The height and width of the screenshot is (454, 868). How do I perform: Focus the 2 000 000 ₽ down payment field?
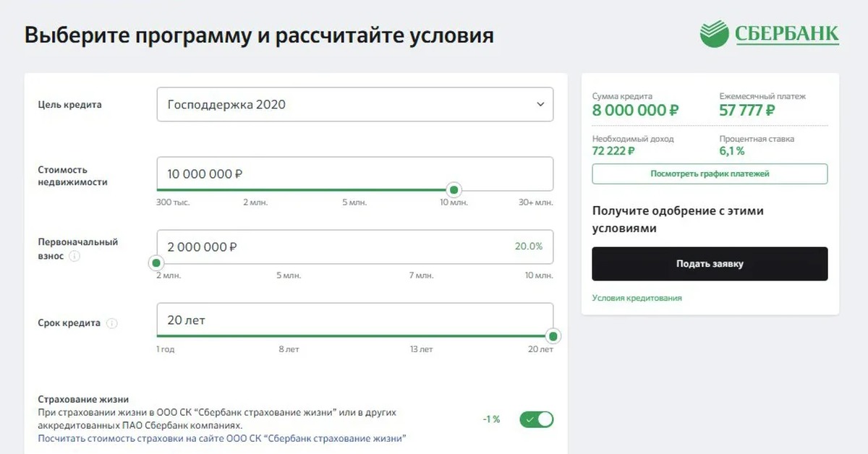pyautogui.click(x=355, y=247)
